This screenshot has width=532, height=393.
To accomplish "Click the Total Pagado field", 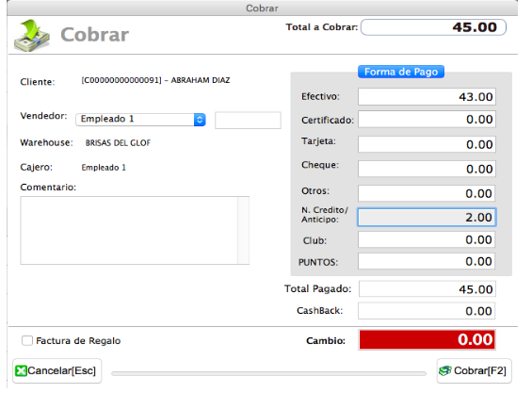I will pyautogui.click(x=427, y=289).
